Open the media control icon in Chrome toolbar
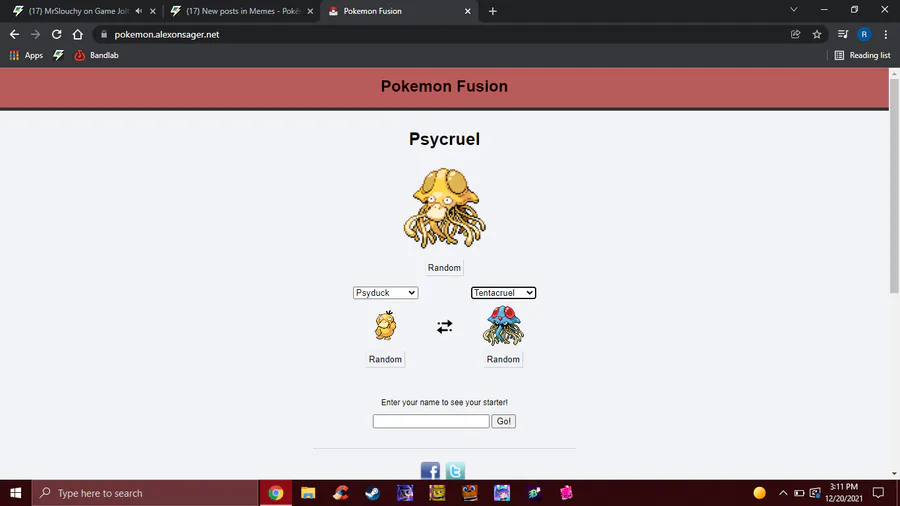 click(843, 34)
